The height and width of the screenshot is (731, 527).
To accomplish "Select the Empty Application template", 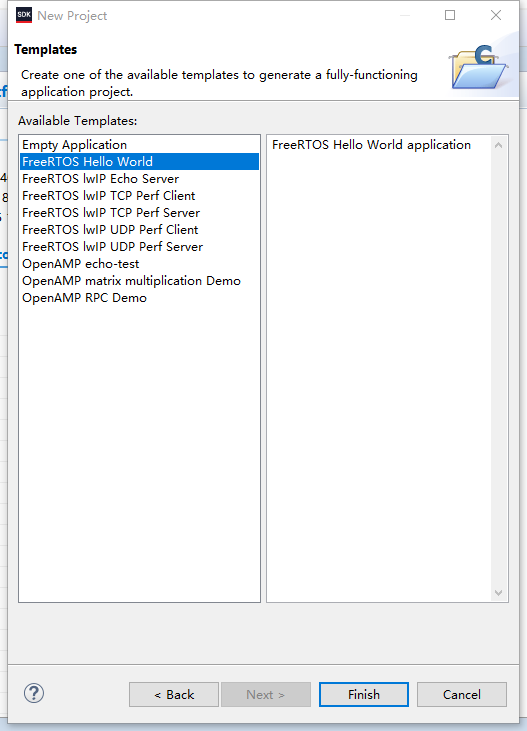I will coord(139,145).
